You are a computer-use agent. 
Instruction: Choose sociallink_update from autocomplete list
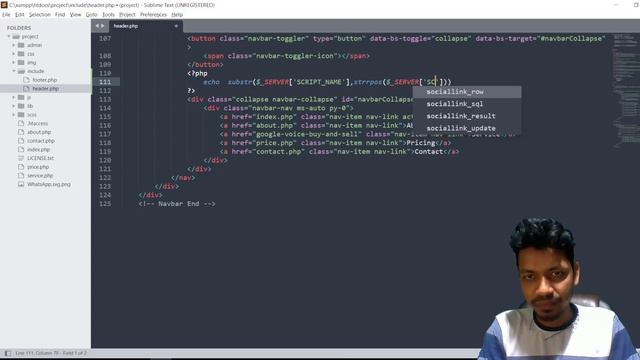pos(467,128)
